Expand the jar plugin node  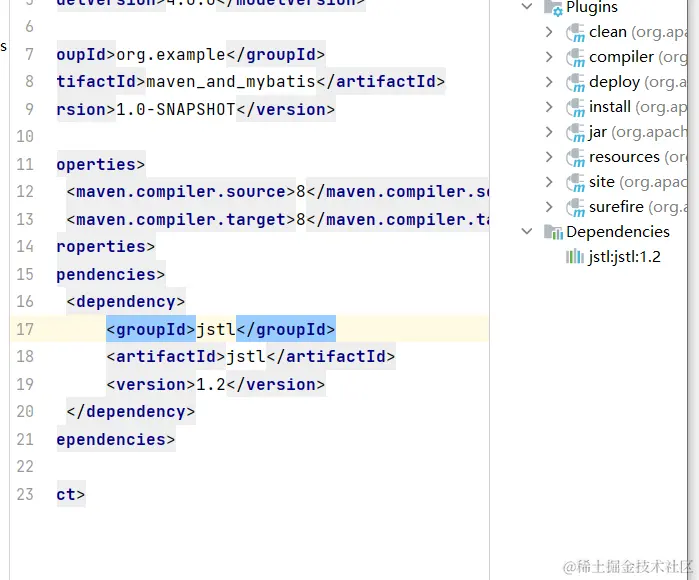[549, 132]
